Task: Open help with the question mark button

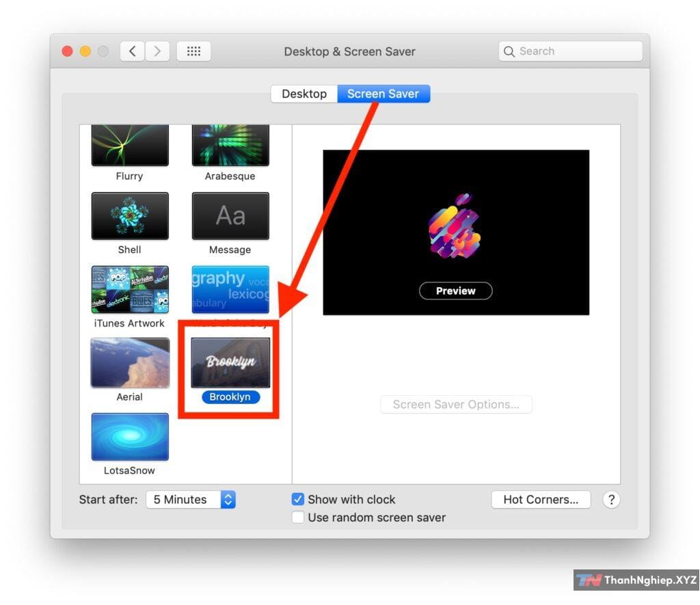Action: tap(611, 499)
